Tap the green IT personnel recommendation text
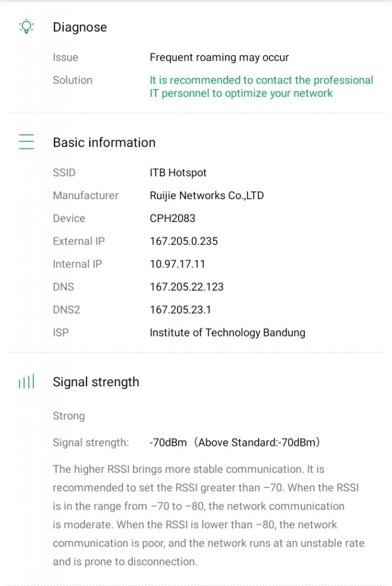The image size is (392, 586). (262, 87)
